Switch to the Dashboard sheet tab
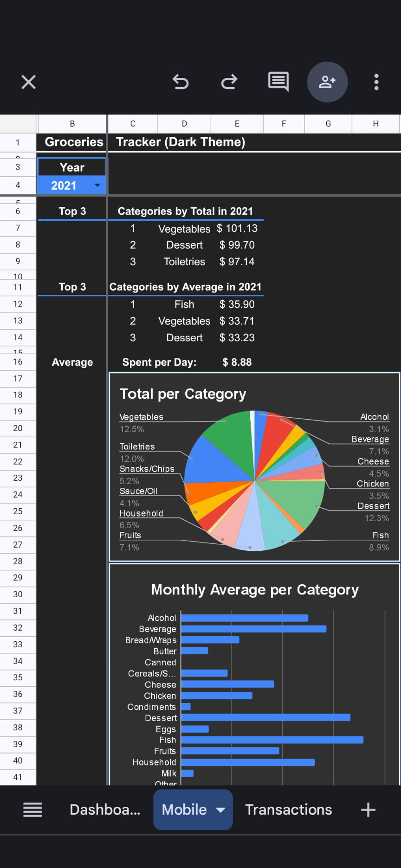This screenshot has height=868, width=401. point(105,810)
